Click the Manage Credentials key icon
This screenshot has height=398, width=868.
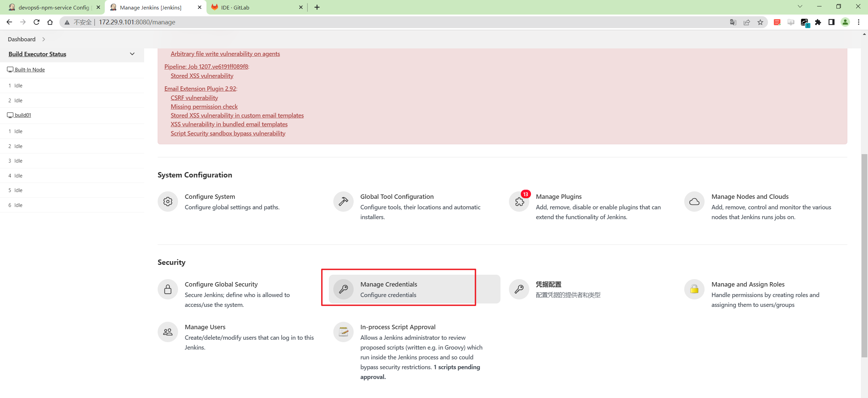(343, 289)
